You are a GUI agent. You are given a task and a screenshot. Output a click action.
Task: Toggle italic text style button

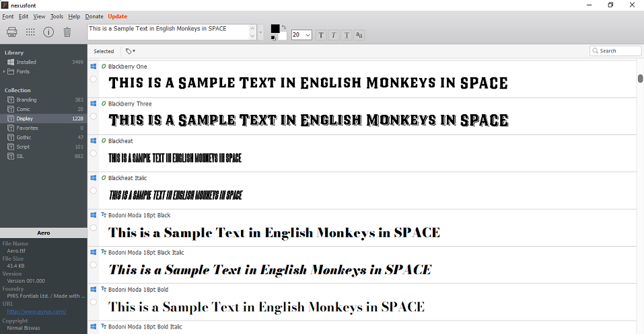[334, 35]
